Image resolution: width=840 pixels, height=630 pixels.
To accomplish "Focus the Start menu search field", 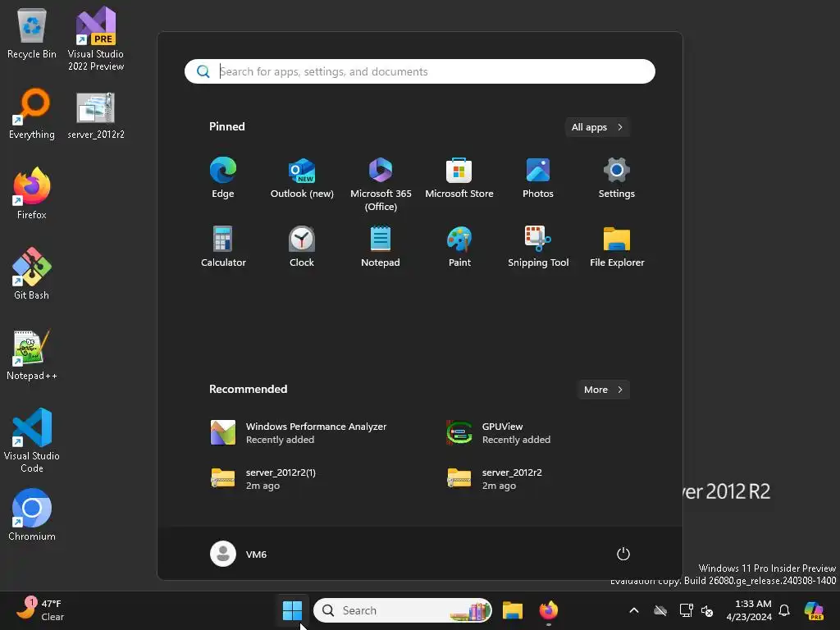I will coord(419,71).
